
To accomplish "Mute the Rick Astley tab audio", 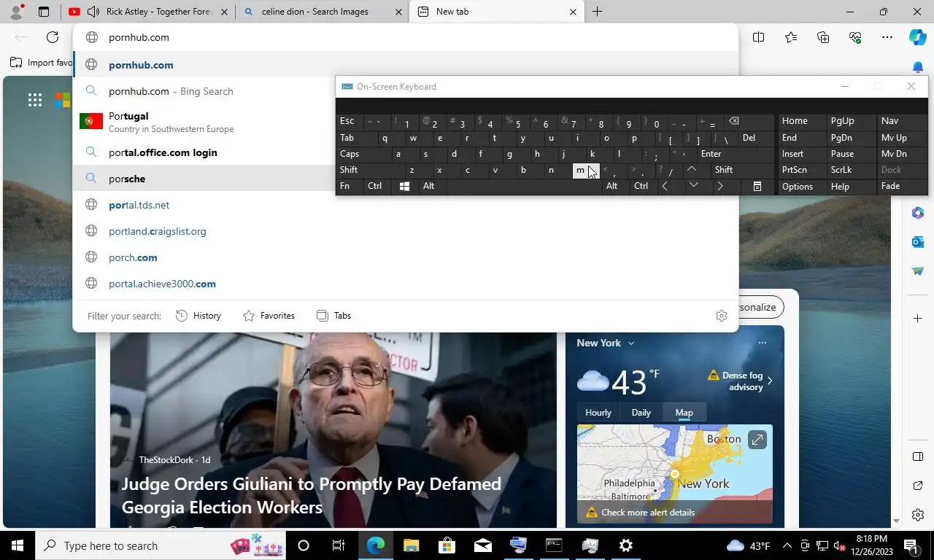I will click(x=93, y=12).
